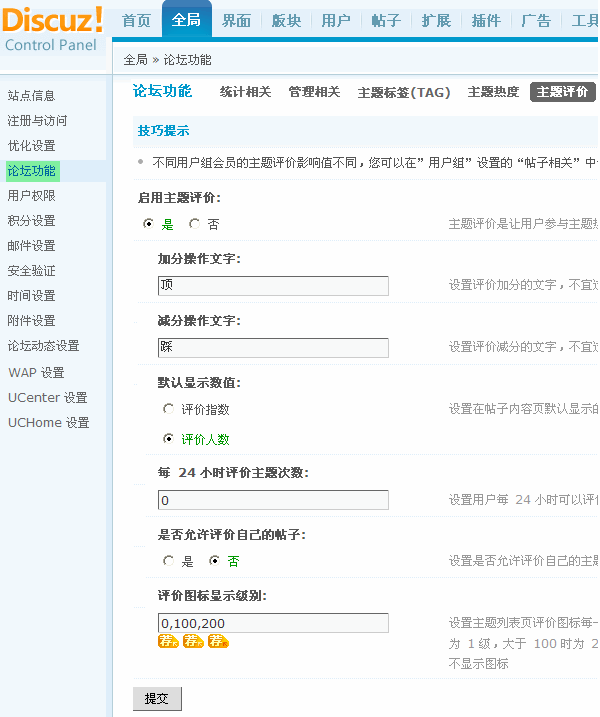Screen dimensions: 600x717
Task: Go to 安全验证 in the sidebar
Action: tap(31, 271)
